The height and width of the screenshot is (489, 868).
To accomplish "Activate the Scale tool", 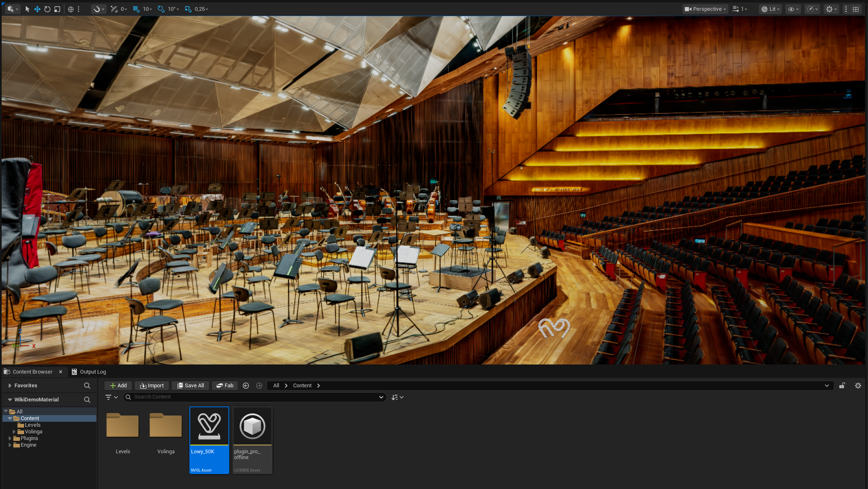I will [57, 9].
